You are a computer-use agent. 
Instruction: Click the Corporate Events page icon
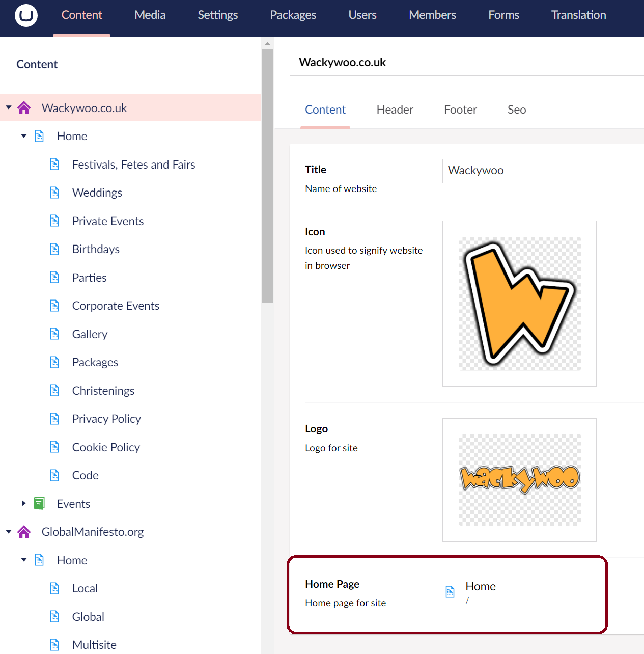tap(54, 306)
